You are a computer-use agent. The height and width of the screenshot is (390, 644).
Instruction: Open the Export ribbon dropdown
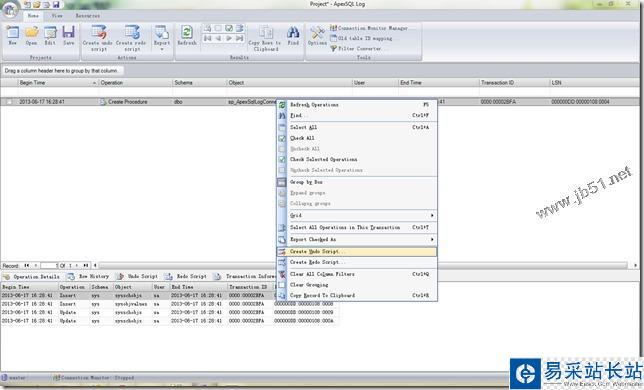coord(161,38)
